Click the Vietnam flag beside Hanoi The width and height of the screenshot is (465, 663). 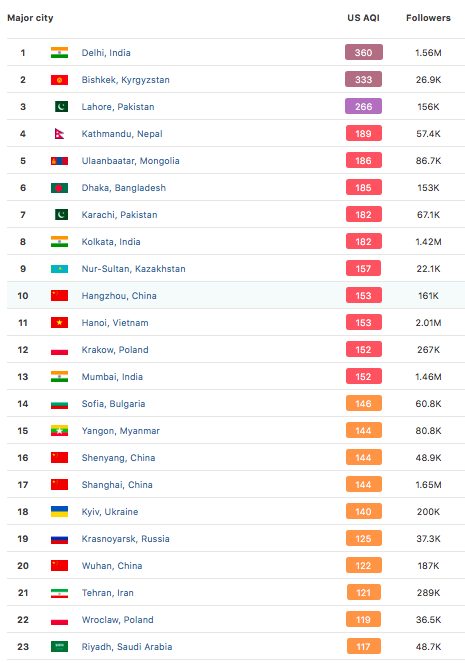(59, 323)
